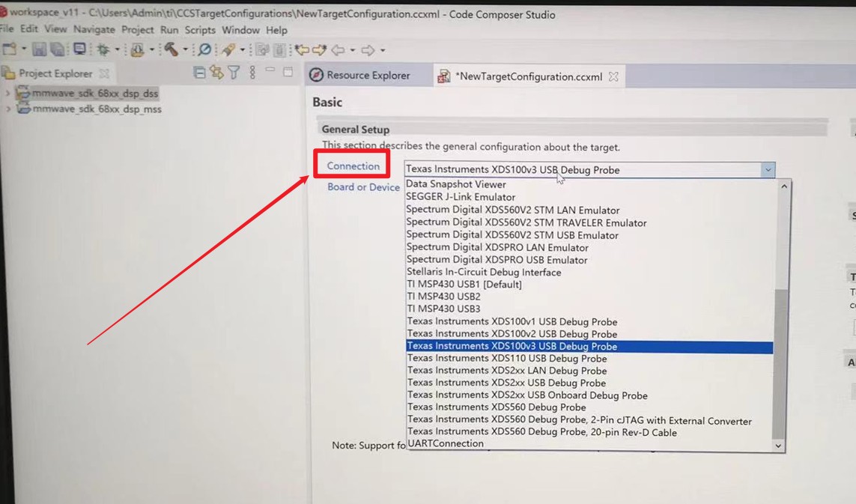The image size is (856, 504).
Task: Click the Connection link label
Action: click(x=353, y=166)
